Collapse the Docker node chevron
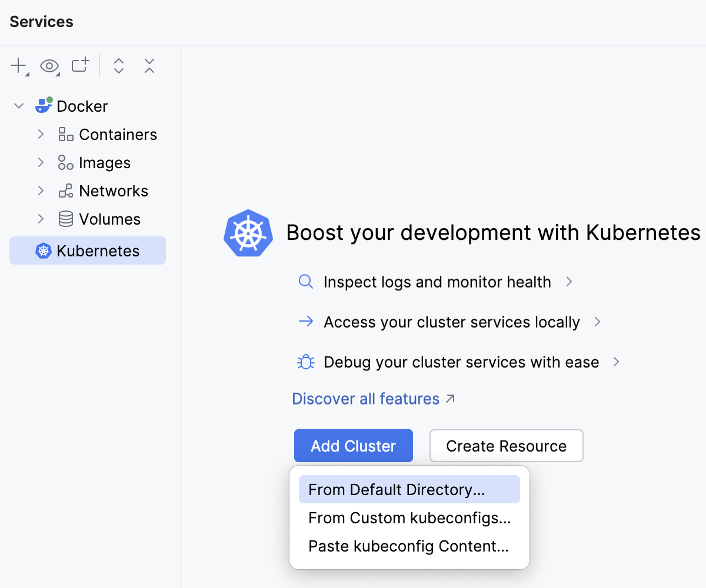706x588 pixels. click(19, 106)
